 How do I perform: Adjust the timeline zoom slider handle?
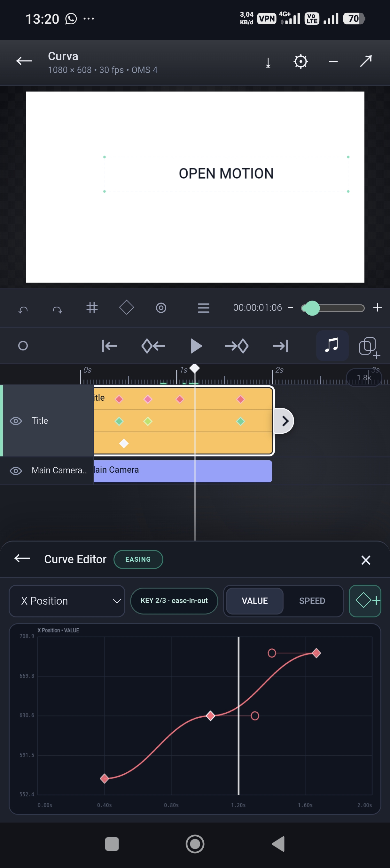coord(312,308)
